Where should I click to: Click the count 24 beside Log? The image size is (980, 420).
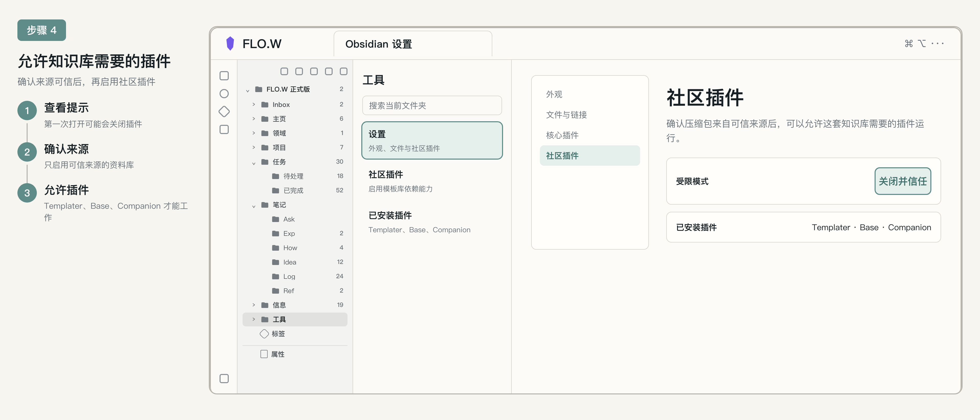(339, 276)
